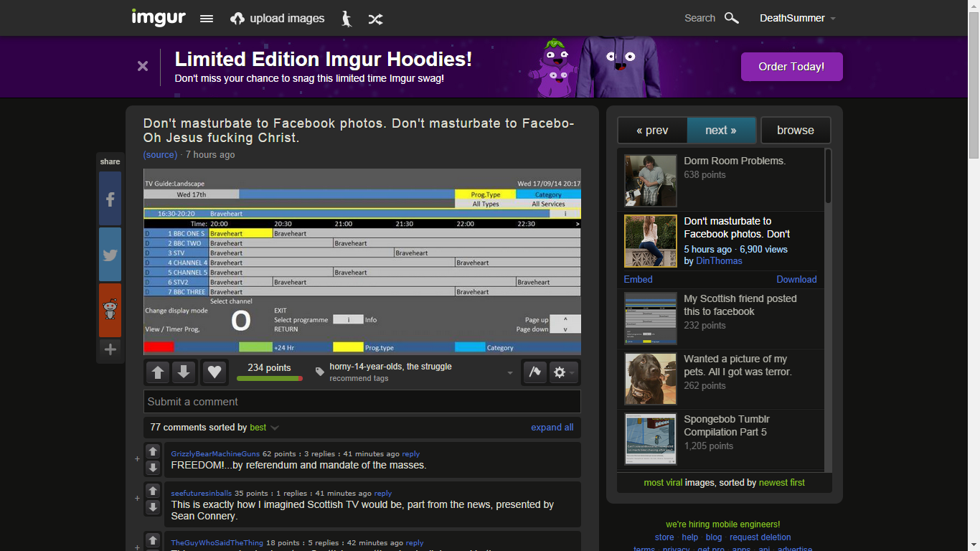Favorite the post with heart button

(214, 372)
